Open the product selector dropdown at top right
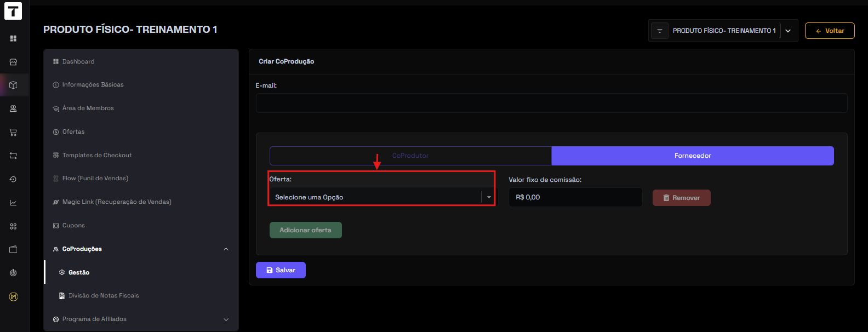The width and height of the screenshot is (868, 332). click(x=787, y=31)
